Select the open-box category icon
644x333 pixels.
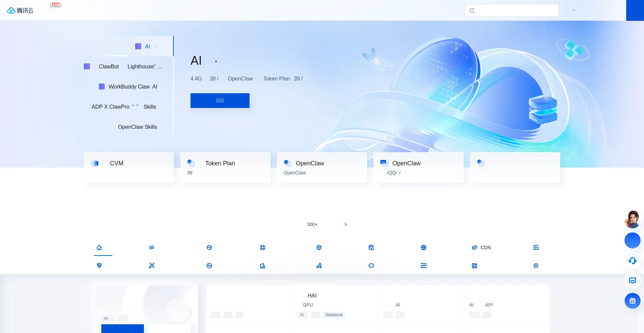pyautogui.click(x=209, y=247)
